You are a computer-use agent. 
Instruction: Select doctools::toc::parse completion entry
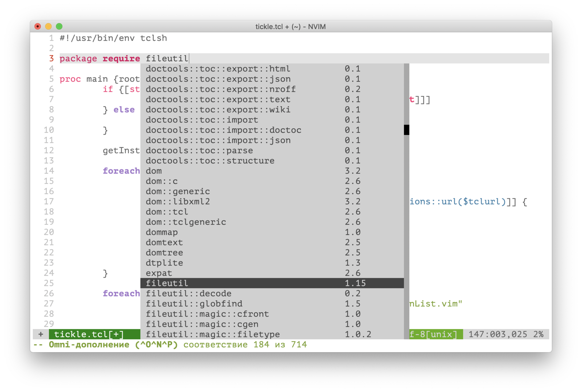(x=272, y=151)
